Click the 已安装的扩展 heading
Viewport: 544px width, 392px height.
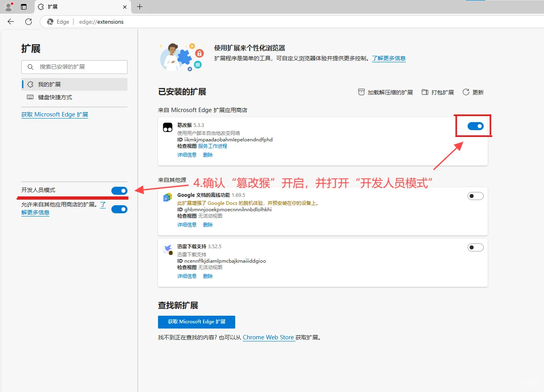pyautogui.click(x=182, y=92)
